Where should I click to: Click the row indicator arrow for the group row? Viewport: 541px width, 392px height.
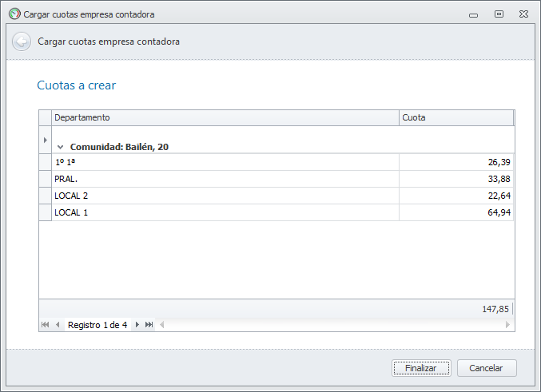(45, 140)
